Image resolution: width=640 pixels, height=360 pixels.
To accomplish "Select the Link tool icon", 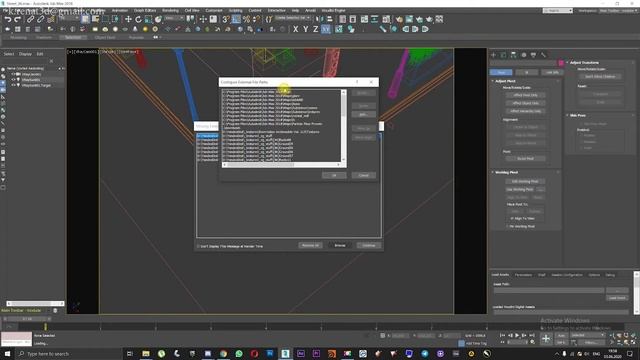I will click(31, 19).
